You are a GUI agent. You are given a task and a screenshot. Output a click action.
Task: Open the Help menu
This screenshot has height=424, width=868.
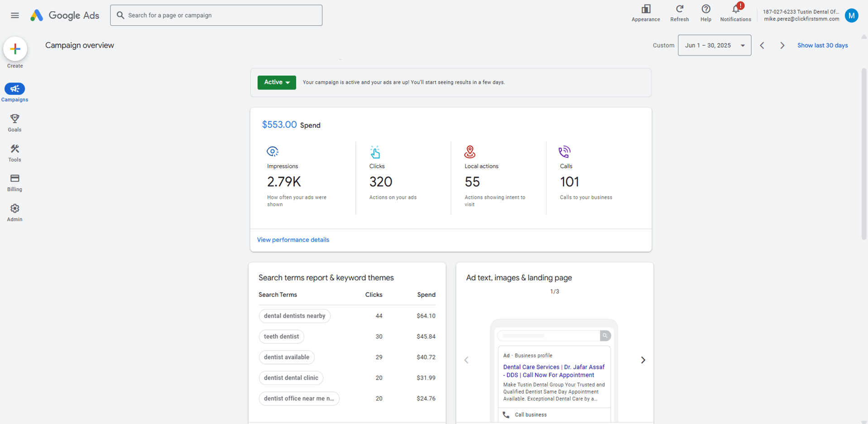coord(705,13)
